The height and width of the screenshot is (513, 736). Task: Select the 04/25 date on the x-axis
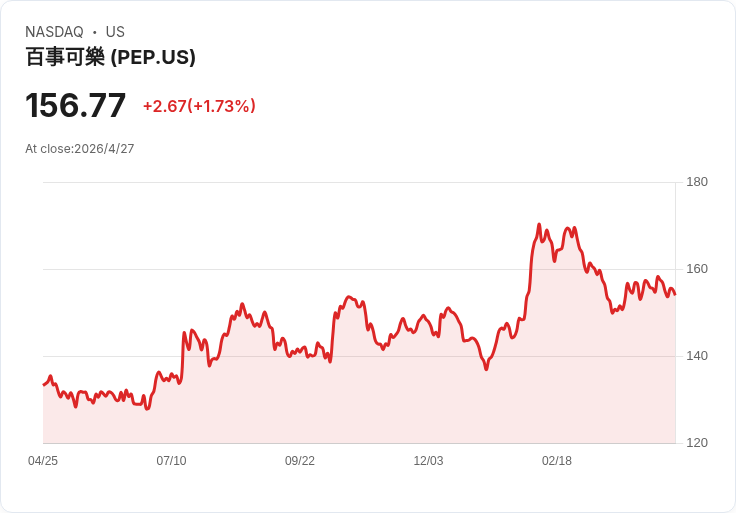43,461
